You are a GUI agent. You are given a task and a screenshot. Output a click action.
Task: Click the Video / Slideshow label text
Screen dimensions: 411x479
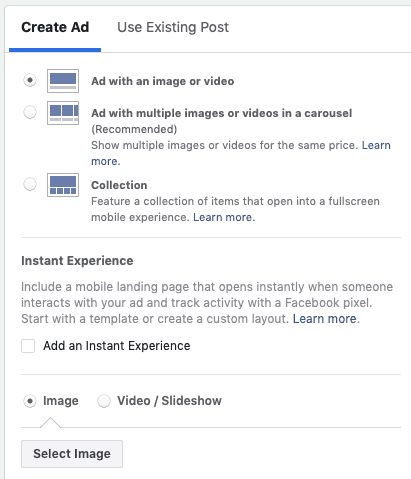(169, 401)
